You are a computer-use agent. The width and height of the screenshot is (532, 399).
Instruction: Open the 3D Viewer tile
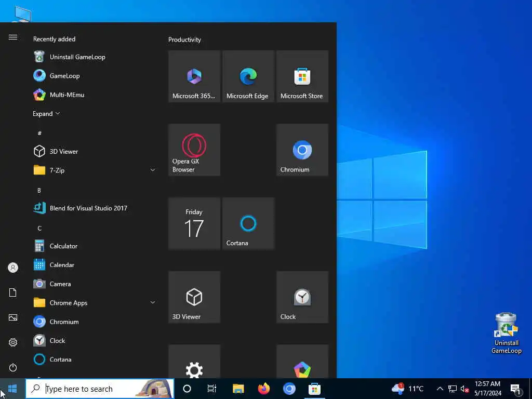coord(194,297)
